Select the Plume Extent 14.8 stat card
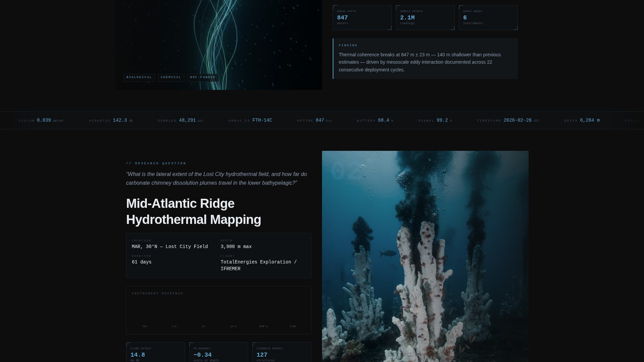The image size is (644, 362). pyautogui.click(x=155, y=353)
